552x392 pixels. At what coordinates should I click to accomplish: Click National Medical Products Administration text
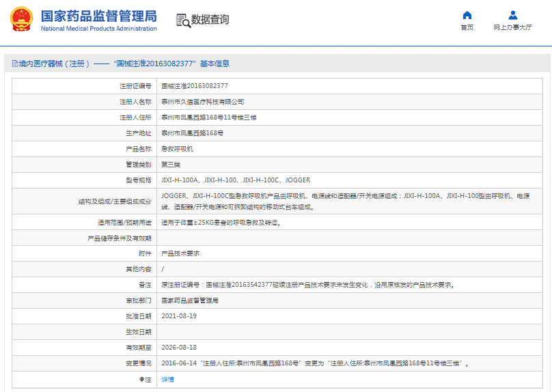pyautogui.click(x=99, y=29)
